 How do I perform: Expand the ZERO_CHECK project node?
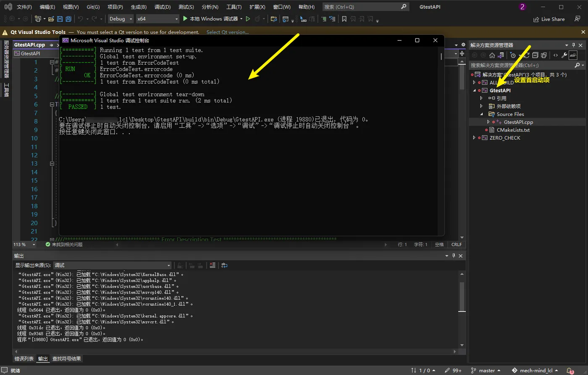click(475, 138)
